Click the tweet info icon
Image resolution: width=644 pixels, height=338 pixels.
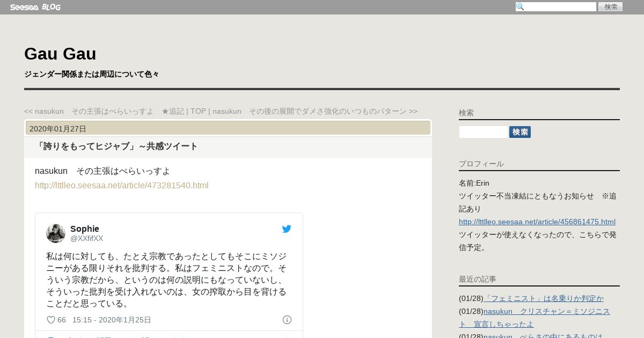pos(287,320)
